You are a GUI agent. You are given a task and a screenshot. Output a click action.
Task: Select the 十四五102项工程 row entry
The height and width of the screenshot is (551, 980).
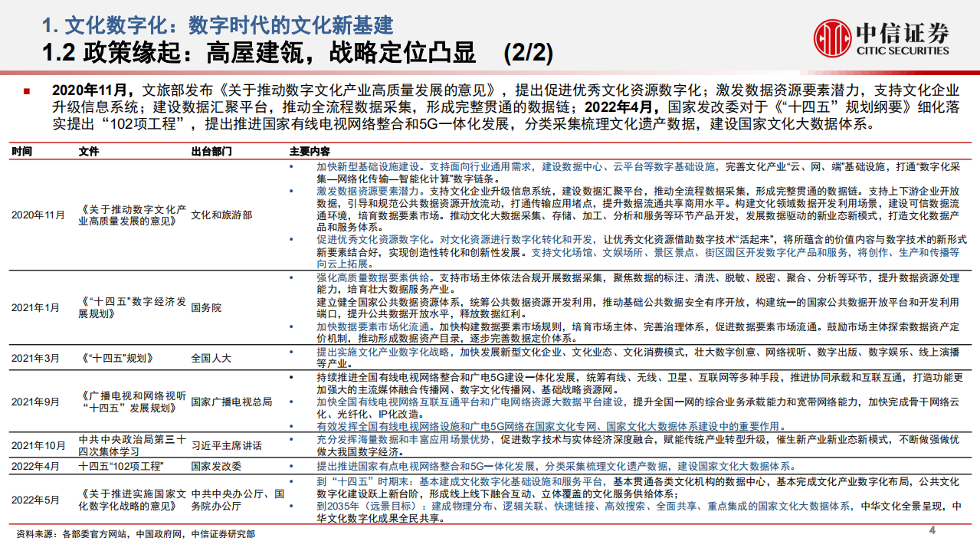[123, 467]
